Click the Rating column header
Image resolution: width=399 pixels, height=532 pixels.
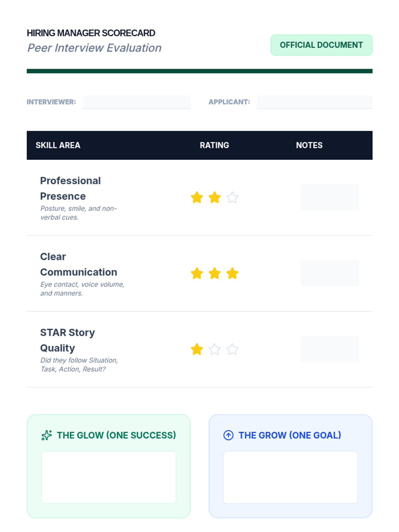point(214,145)
